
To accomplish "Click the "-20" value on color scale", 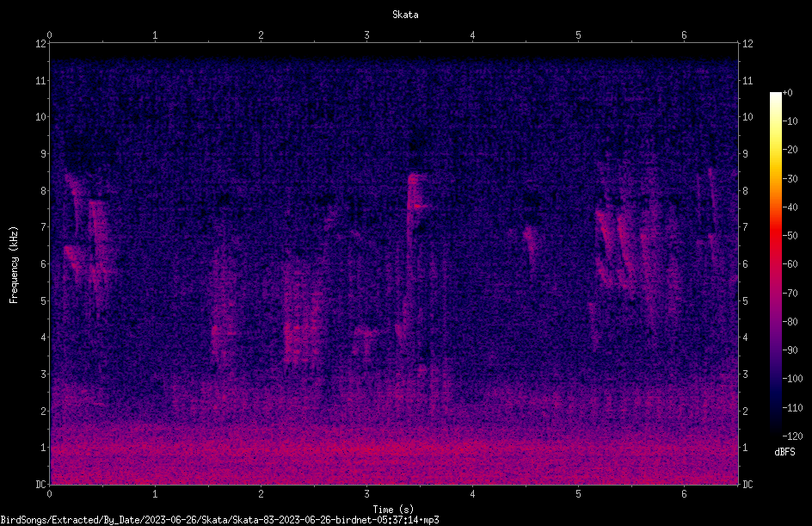I will click(x=790, y=150).
